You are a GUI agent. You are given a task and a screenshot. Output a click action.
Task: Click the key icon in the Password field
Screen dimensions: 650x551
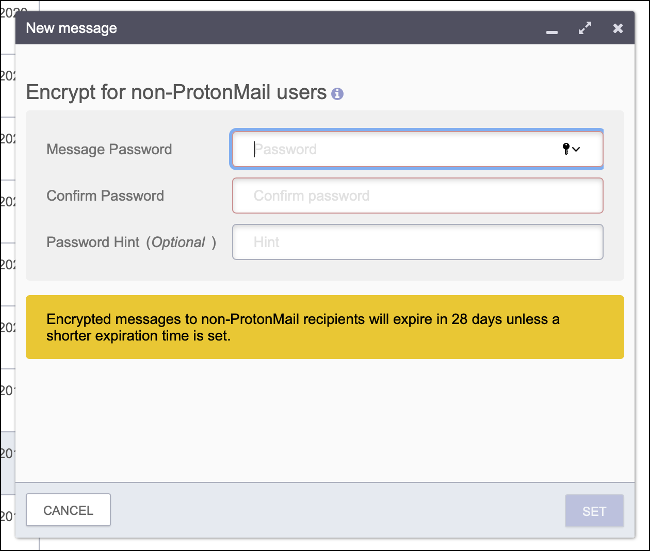tap(566, 149)
